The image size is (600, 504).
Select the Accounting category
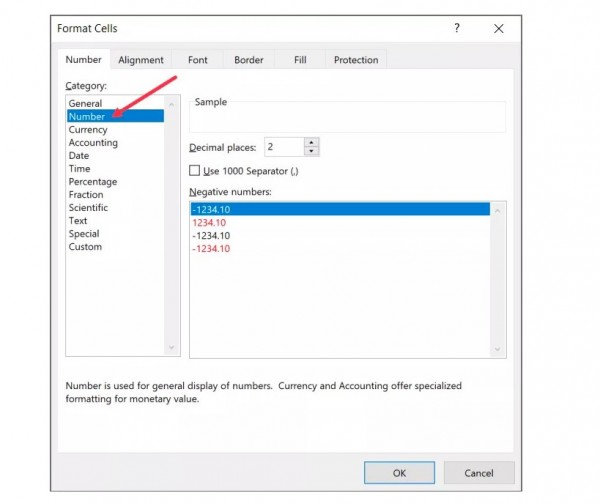click(116, 142)
